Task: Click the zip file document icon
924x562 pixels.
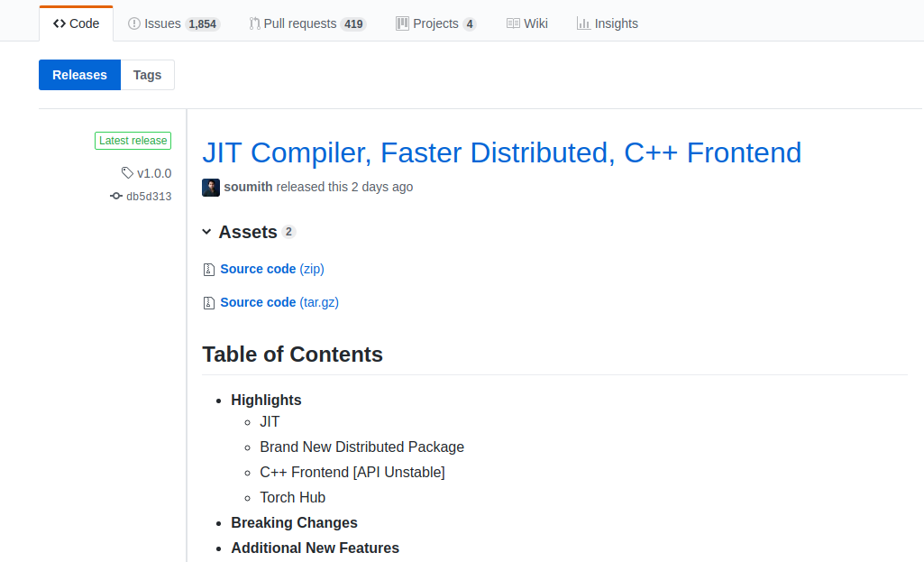Action: point(208,269)
